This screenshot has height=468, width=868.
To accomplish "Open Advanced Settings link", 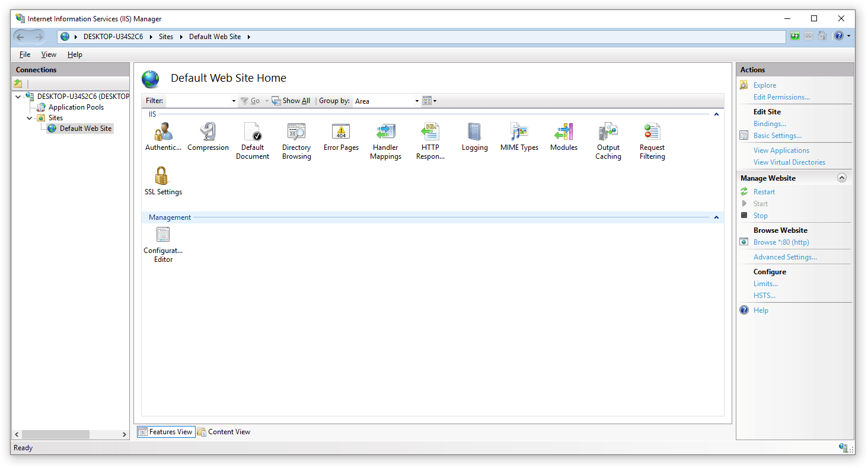I will click(x=785, y=257).
